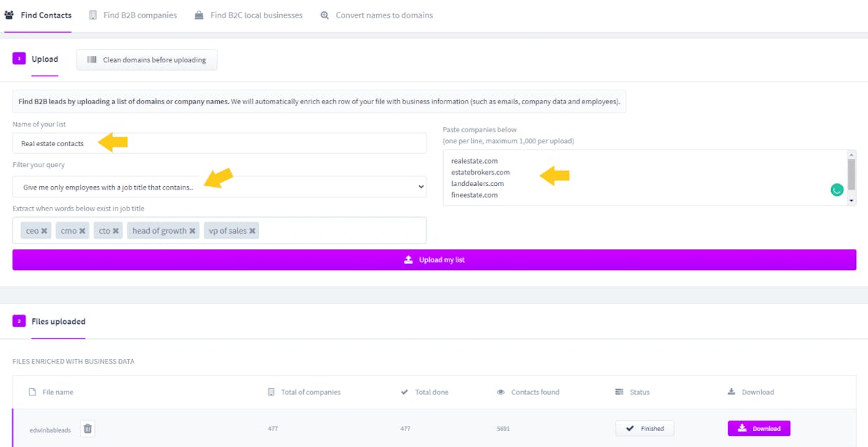Remove the cmo job title tag
This screenshot has height=447, width=868.
coord(82,231)
